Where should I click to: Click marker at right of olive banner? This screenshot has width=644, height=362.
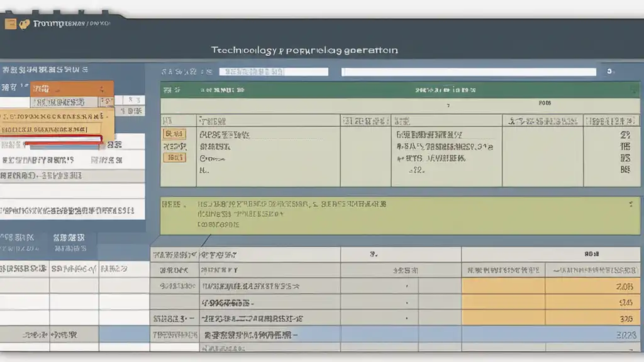point(630,204)
